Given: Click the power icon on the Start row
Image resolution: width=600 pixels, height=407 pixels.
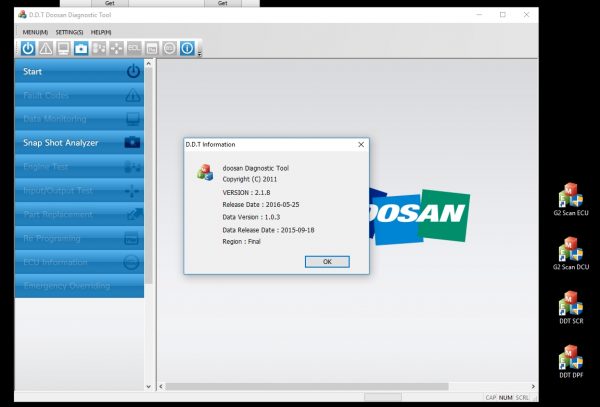Looking at the screenshot, I should [133, 72].
